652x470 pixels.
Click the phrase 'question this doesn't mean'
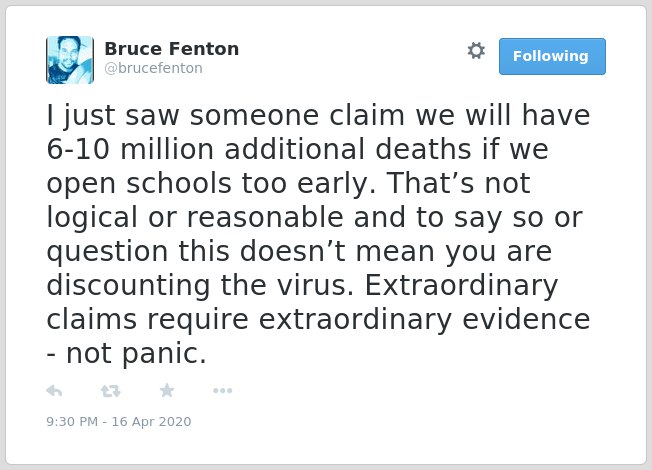pos(241,252)
